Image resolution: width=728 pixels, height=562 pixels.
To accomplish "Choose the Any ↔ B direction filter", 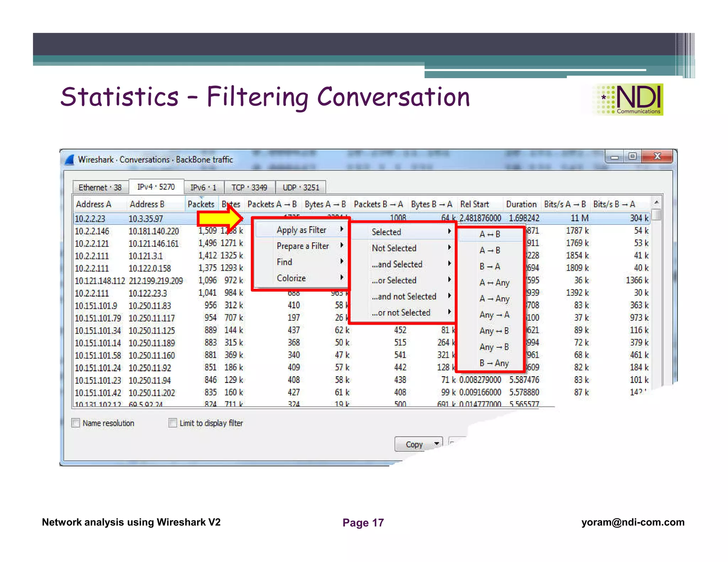I will pos(490,331).
